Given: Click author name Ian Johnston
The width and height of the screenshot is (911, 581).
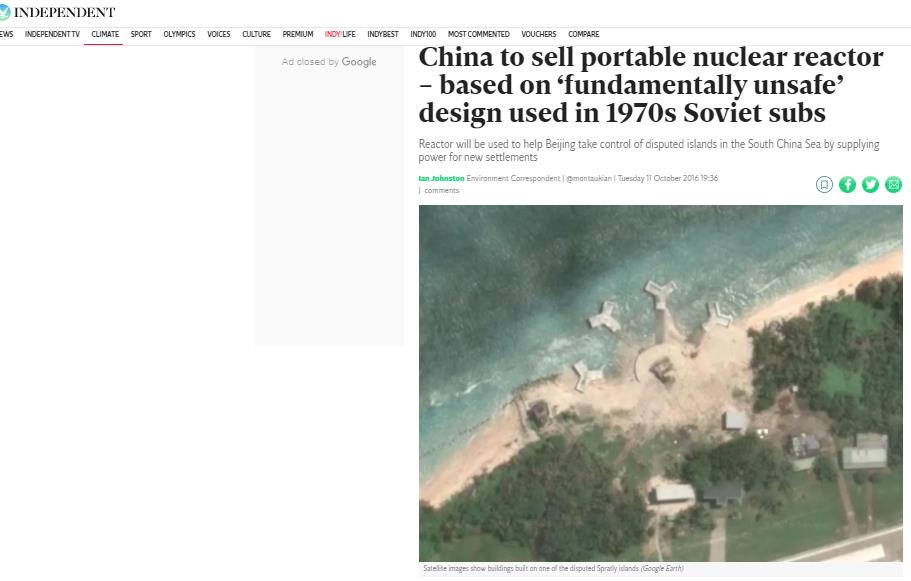Looking at the screenshot, I should (x=442, y=178).
